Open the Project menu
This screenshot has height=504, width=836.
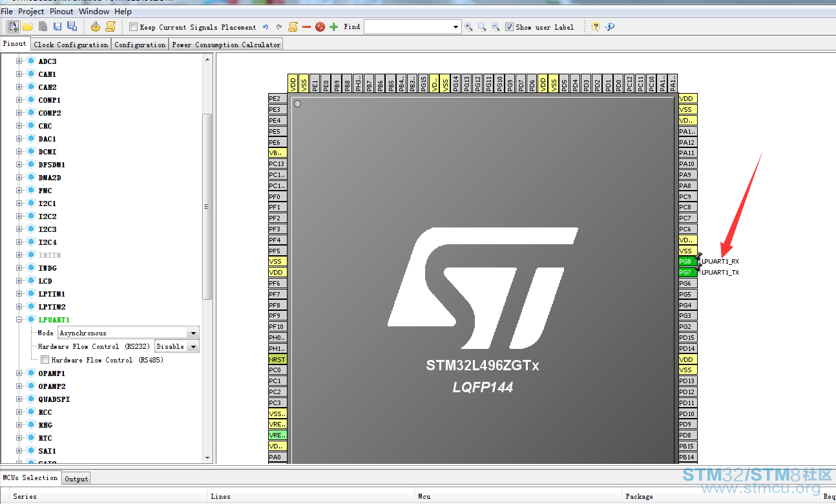coord(31,12)
